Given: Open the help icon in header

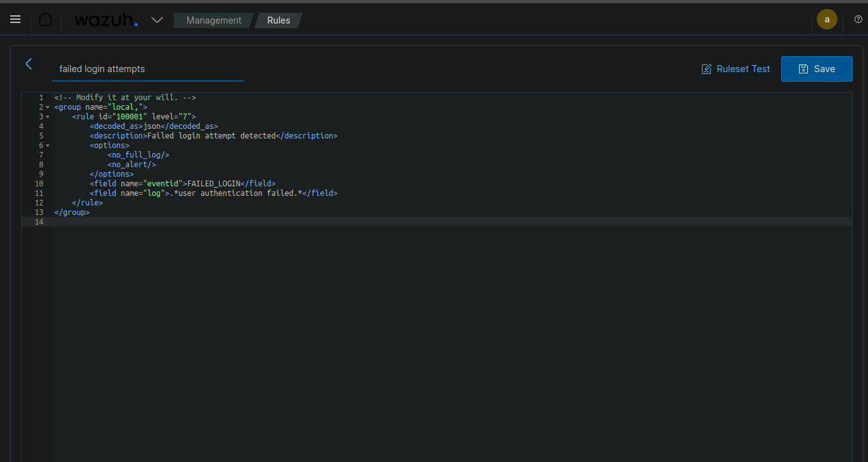Looking at the screenshot, I should pos(858,19).
